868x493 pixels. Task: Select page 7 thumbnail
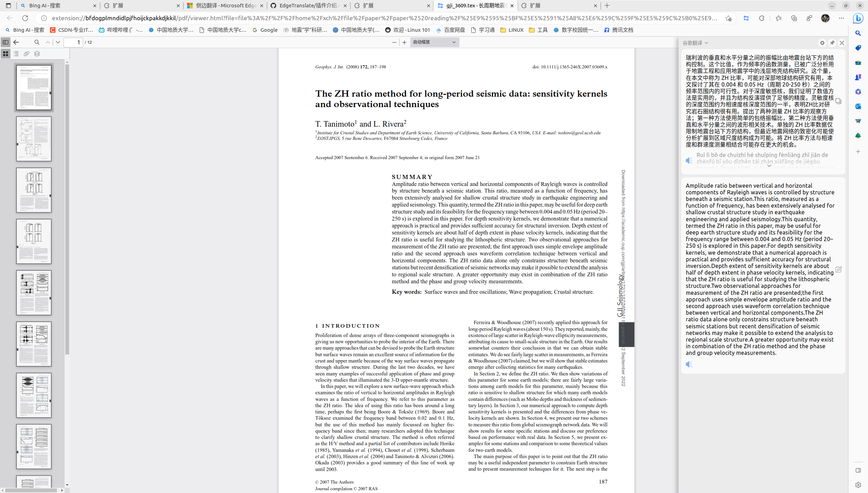pos(34,395)
